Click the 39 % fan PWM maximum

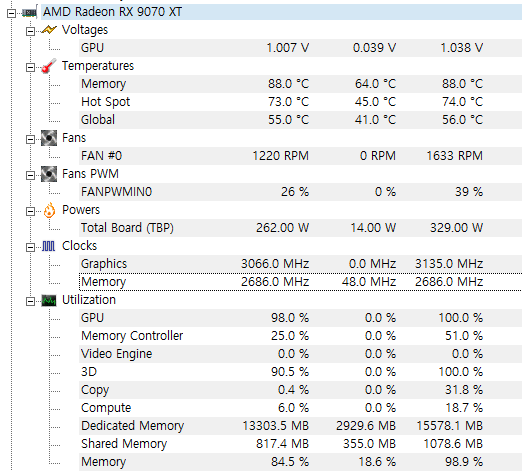[x=469, y=192]
